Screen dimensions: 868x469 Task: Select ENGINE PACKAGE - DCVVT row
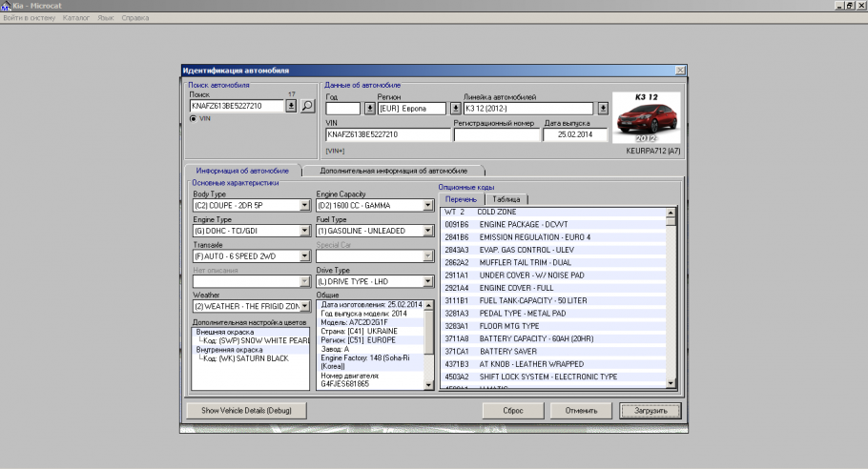[553, 225]
